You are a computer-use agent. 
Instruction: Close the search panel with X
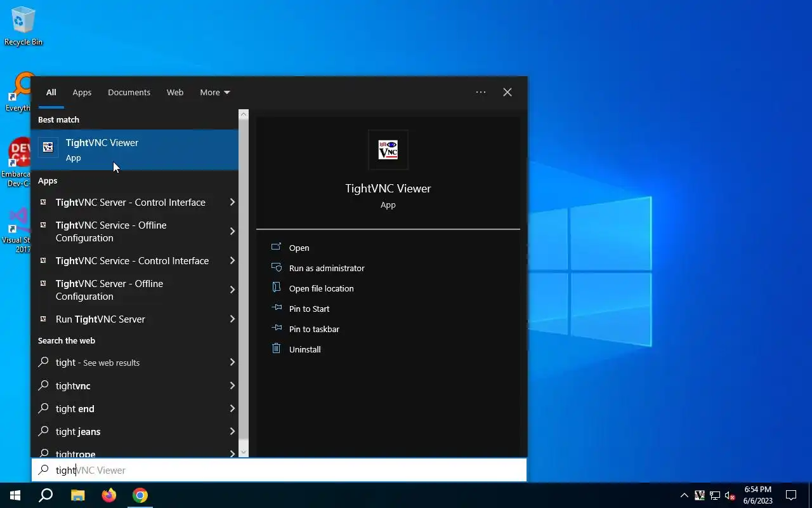click(x=507, y=92)
